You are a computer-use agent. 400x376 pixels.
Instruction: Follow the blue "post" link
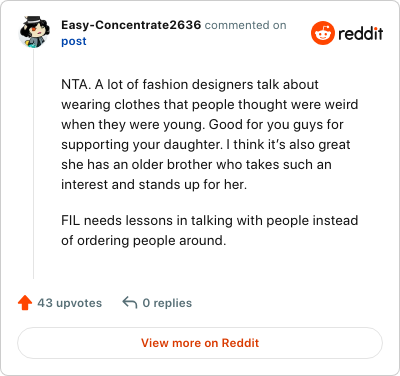74,41
